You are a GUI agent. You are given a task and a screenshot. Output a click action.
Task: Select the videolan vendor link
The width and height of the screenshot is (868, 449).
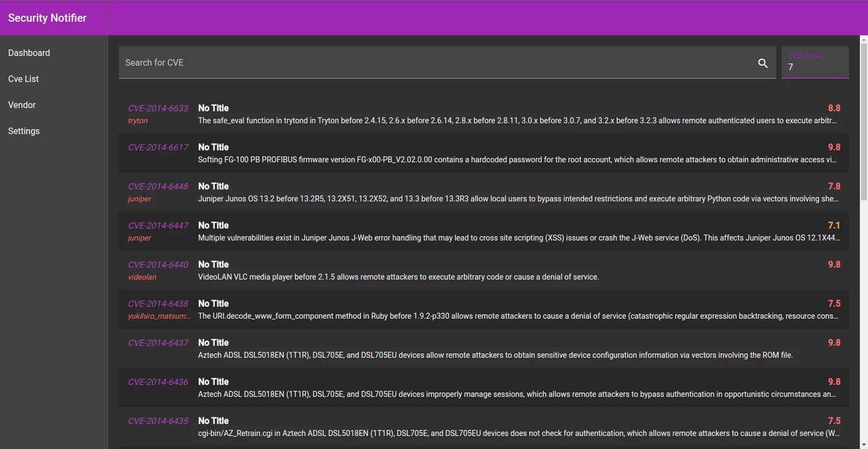coord(142,277)
